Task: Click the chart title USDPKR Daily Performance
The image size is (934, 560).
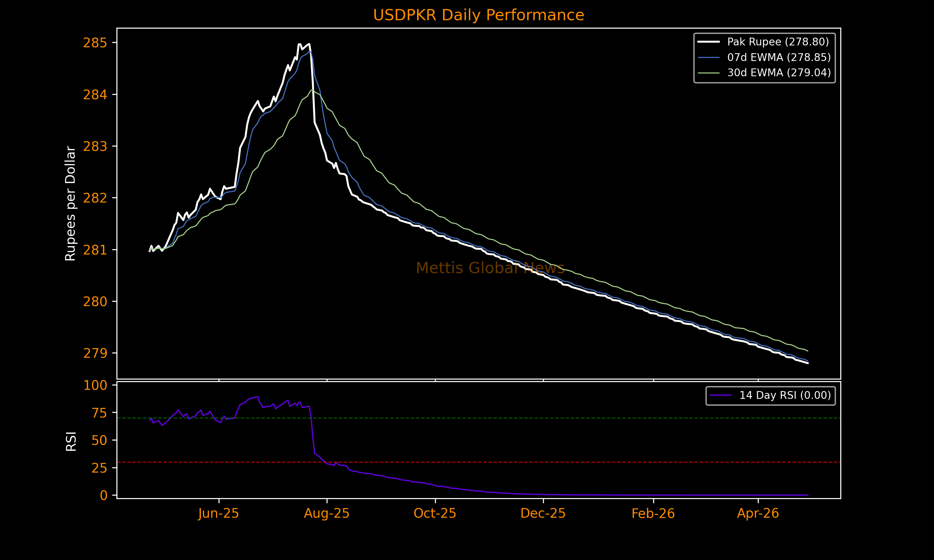Action: click(x=478, y=15)
